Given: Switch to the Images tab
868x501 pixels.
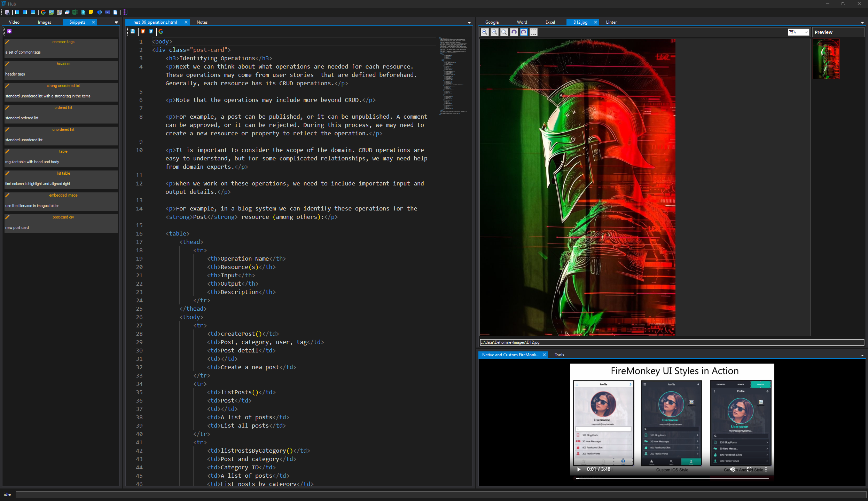Looking at the screenshot, I should pos(45,22).
